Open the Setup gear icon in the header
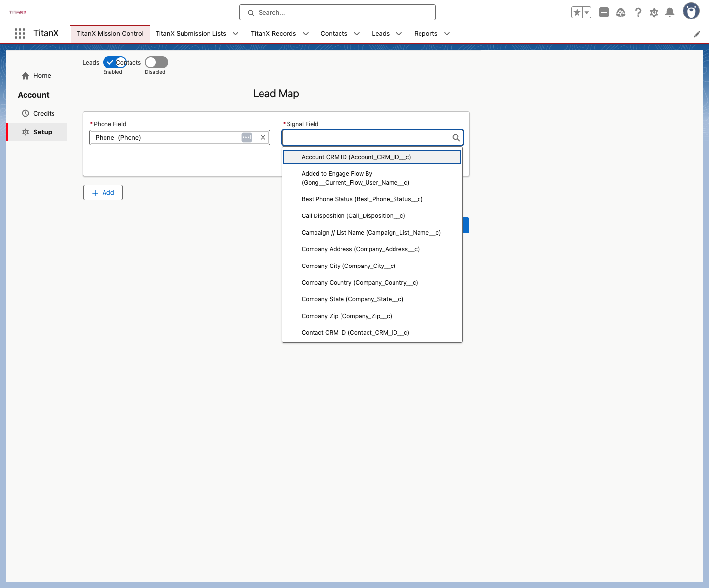Viewport: 709px width, 588px height. point(654,13)
